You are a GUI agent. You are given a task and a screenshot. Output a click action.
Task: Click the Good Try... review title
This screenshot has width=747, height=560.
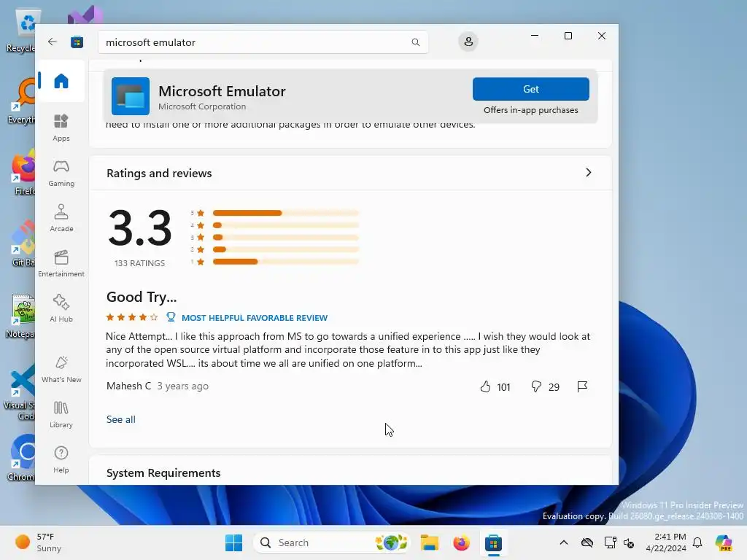click(x=142, y=297)
